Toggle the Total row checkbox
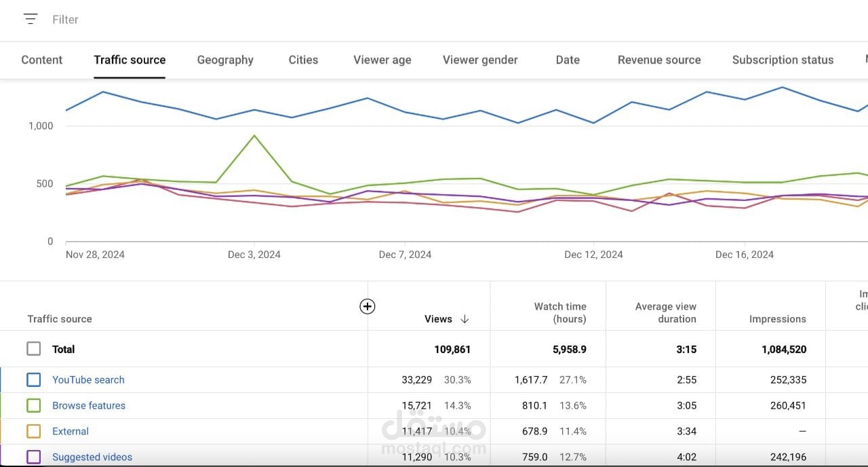 point(34,349)
